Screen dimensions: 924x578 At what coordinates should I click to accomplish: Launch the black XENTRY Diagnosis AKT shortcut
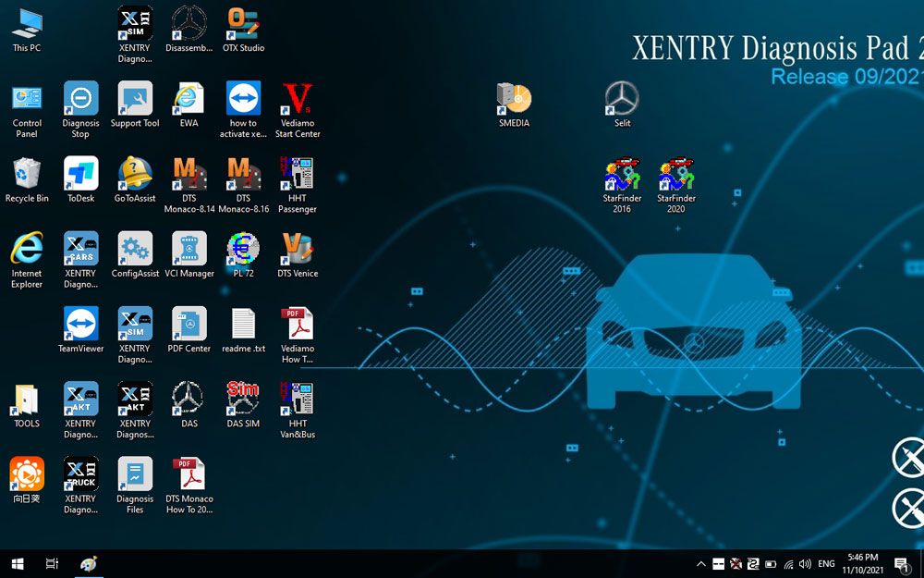click(135, 411)
